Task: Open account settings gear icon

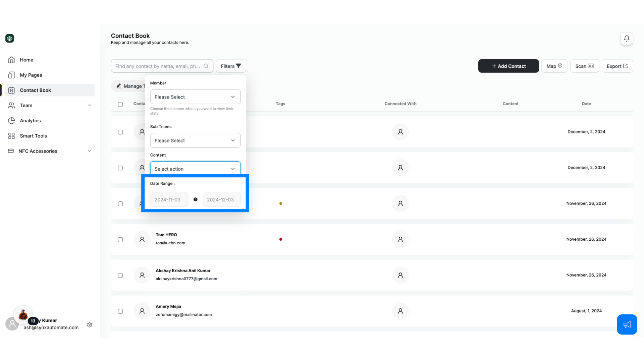Action: [90, 325]
